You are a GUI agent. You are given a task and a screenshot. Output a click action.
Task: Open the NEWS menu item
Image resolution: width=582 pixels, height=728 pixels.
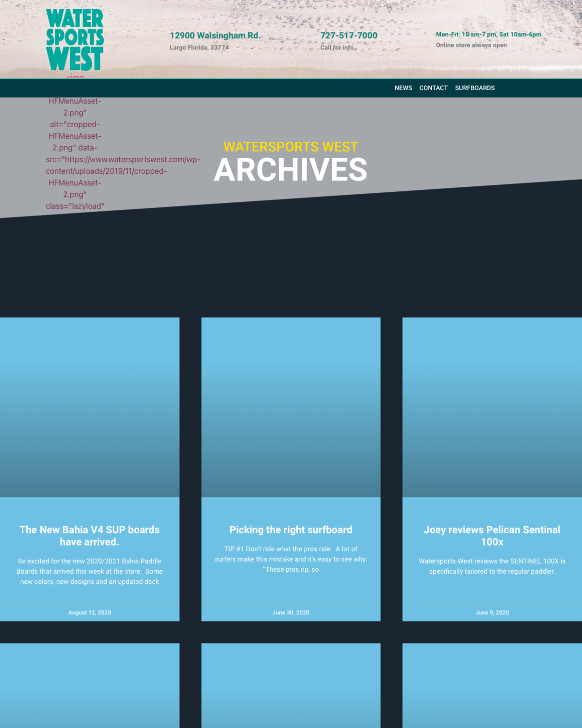tap(403, 88)
